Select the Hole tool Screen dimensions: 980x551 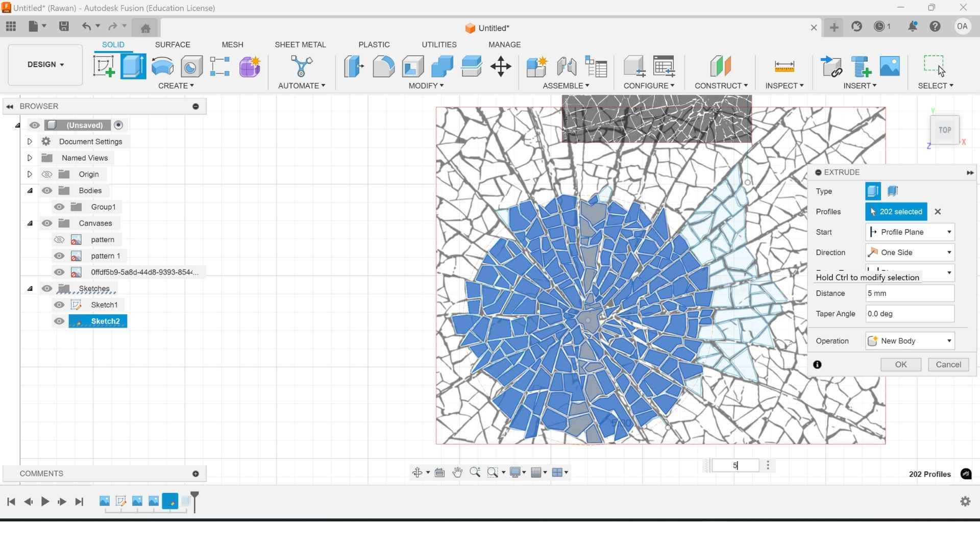coord(191,66)
